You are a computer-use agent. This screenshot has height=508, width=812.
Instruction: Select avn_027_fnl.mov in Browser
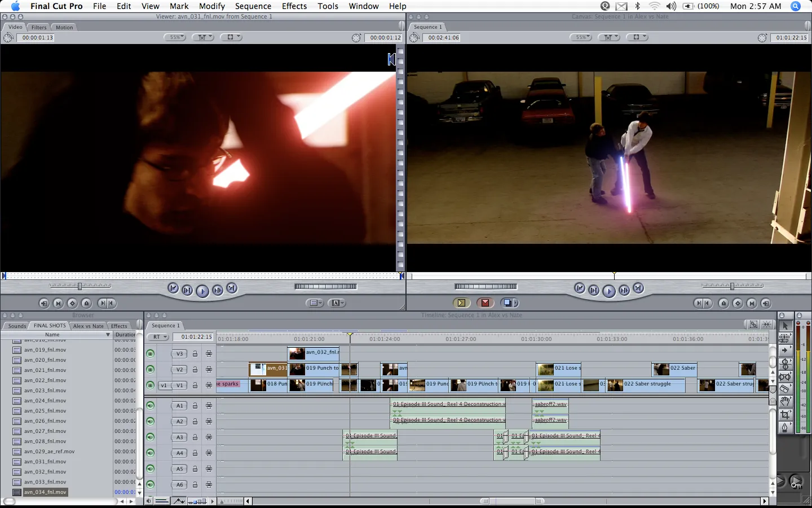[x=45, y=431]
